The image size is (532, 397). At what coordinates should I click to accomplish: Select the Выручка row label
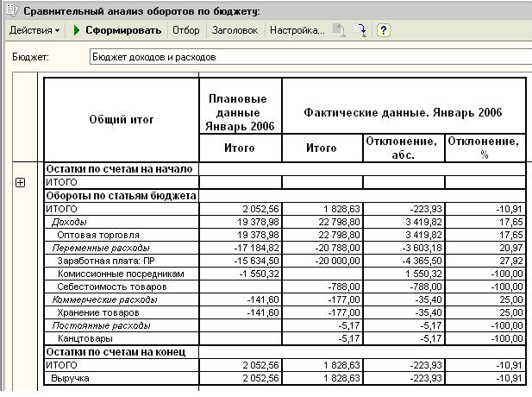tap(70, 378)
